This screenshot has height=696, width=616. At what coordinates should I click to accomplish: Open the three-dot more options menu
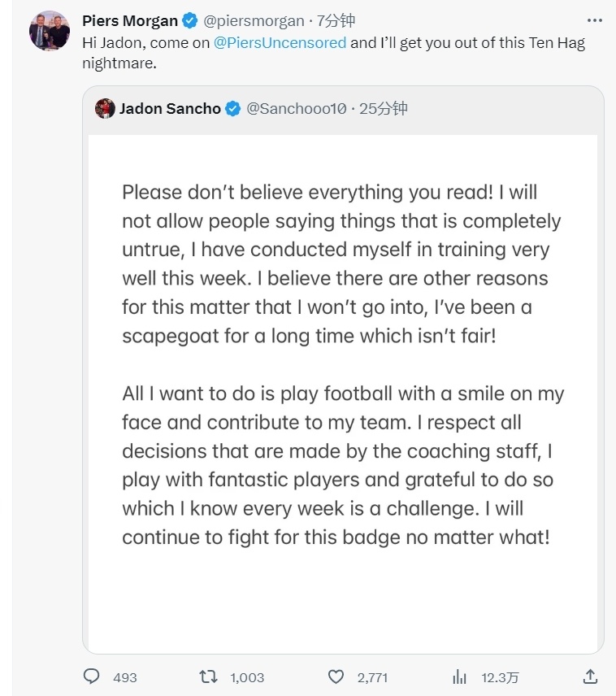pos(594,20)
